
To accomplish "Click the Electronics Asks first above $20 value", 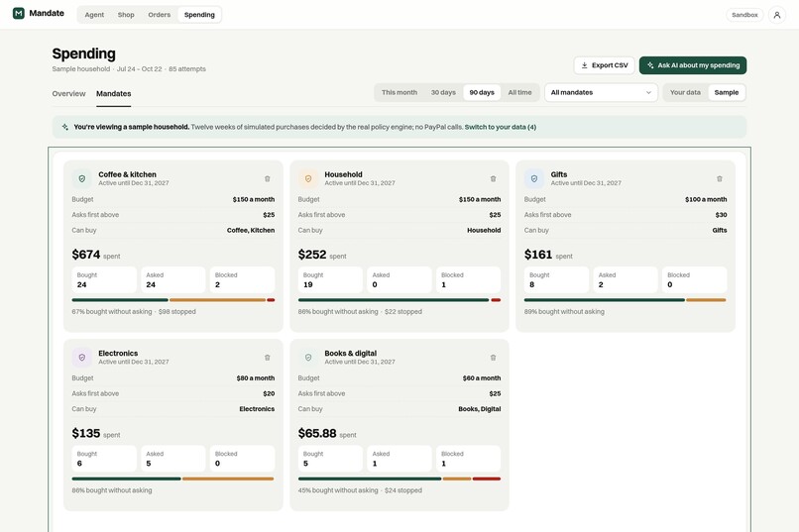I will tap(269, 393).
